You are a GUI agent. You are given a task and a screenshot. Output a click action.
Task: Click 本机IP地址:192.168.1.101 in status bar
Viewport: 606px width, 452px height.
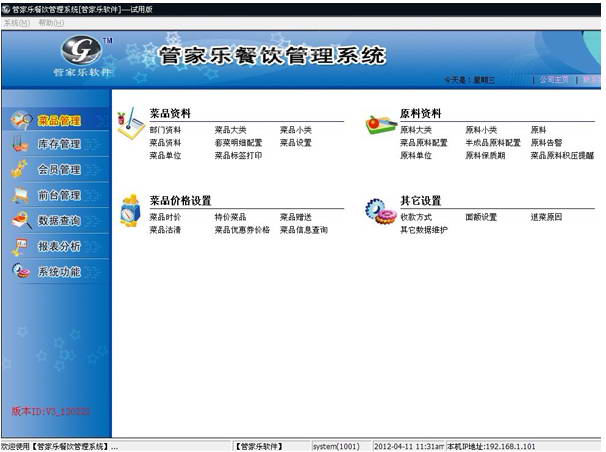[x=491, y=447]
